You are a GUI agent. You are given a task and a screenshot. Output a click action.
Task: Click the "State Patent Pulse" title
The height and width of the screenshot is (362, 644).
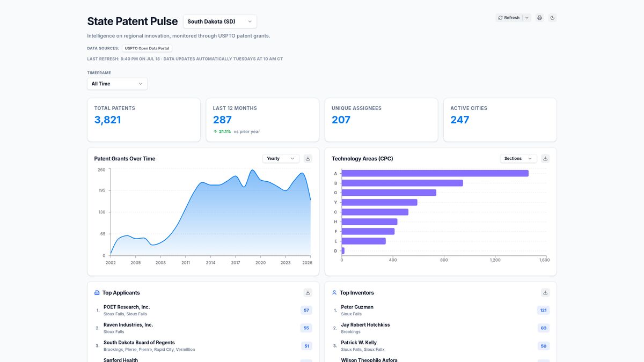click(x=133, y=21)
